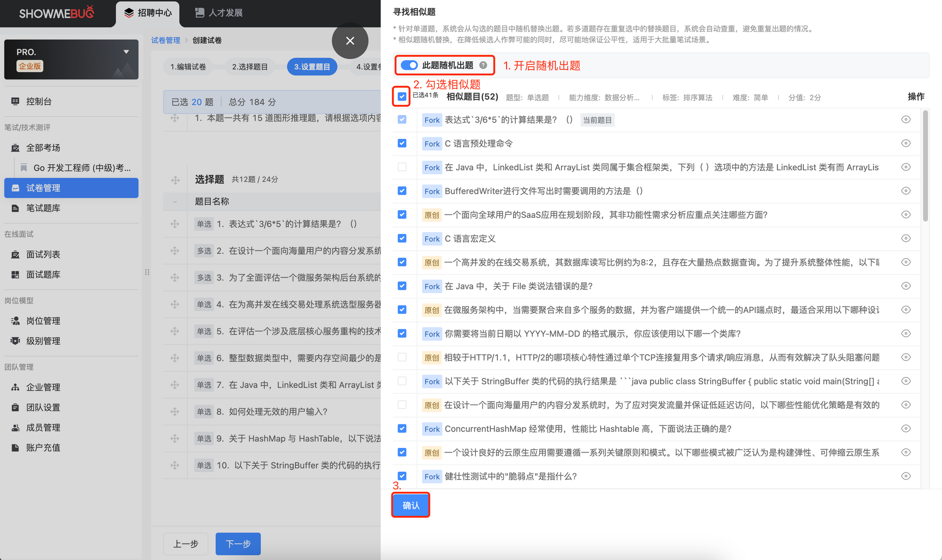Click eye icon for ConcurrentHashMap question
942x560 pixels.
click(x=906, y=428)
